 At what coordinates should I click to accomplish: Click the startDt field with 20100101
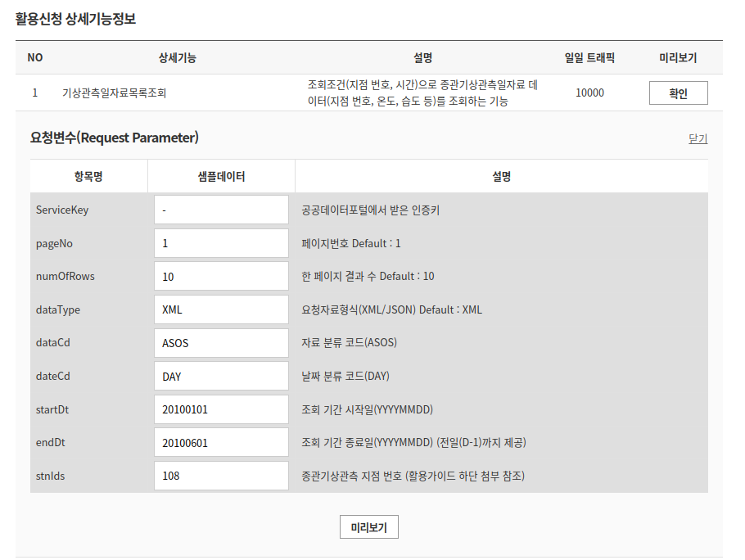(x=221, y=409)
